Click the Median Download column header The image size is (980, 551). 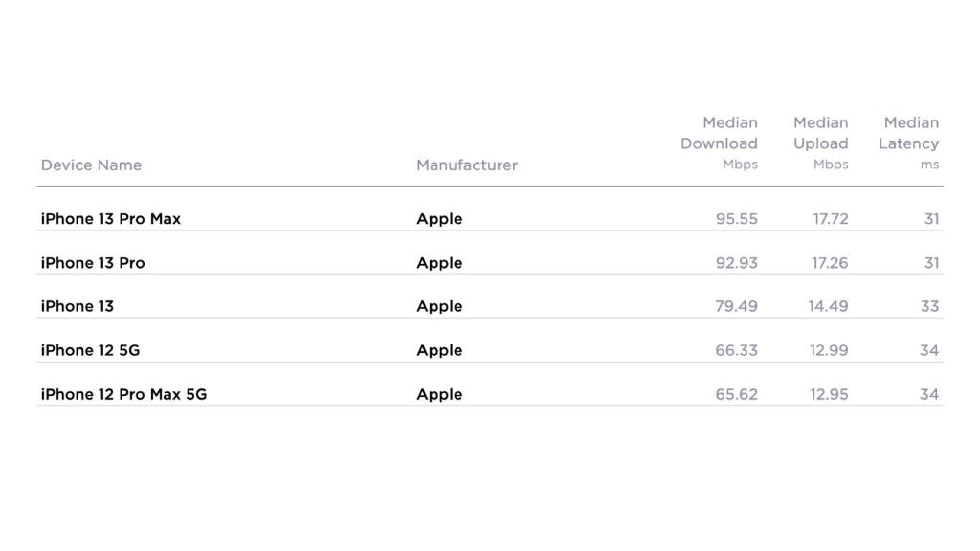(719, 143)
